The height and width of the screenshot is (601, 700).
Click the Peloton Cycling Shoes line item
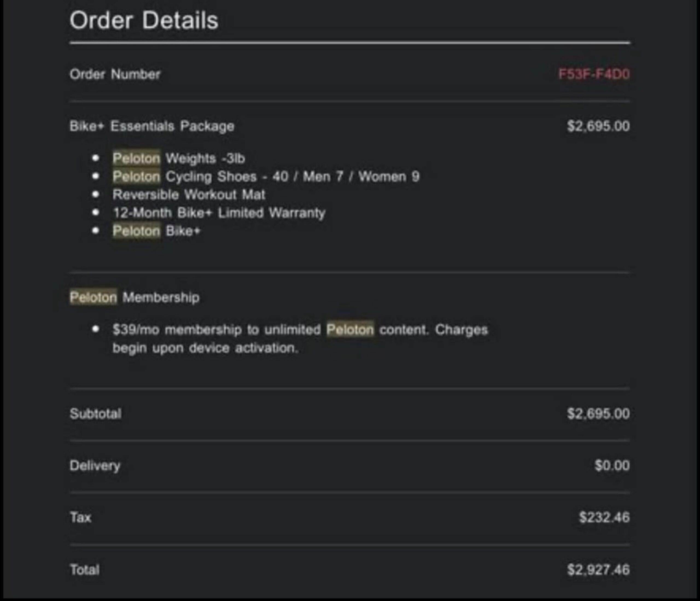(266, 176)
